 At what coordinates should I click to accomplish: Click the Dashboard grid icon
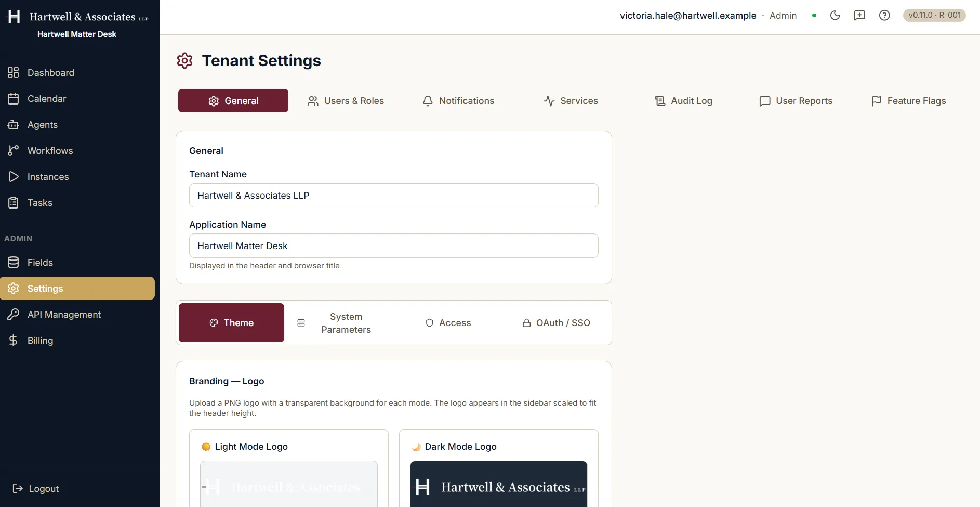click(x=14, y=73)
